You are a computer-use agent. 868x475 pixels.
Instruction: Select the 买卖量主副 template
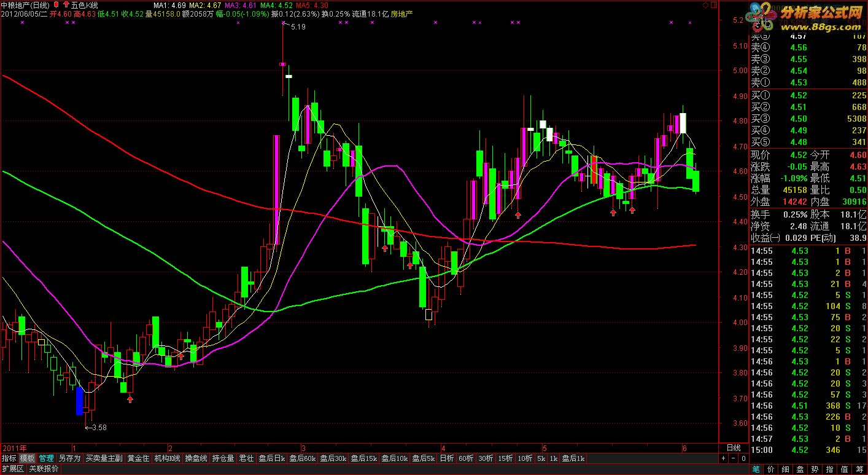[x=104, y=458]
